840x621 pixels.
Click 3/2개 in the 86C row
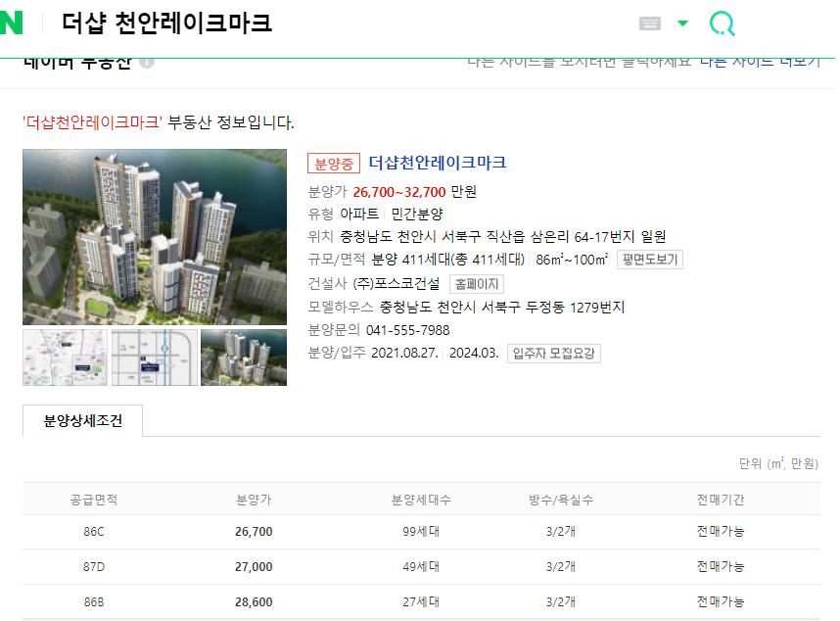coord(561,532)
